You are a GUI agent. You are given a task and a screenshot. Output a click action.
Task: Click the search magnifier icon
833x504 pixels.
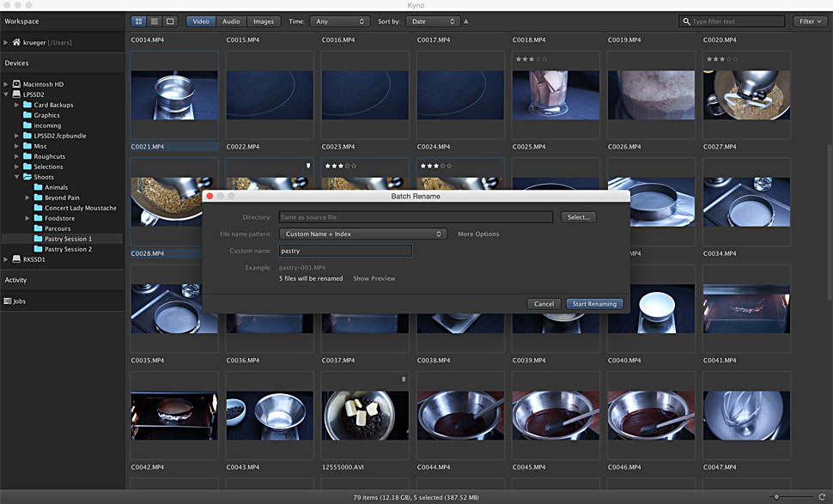pos(686,21)
